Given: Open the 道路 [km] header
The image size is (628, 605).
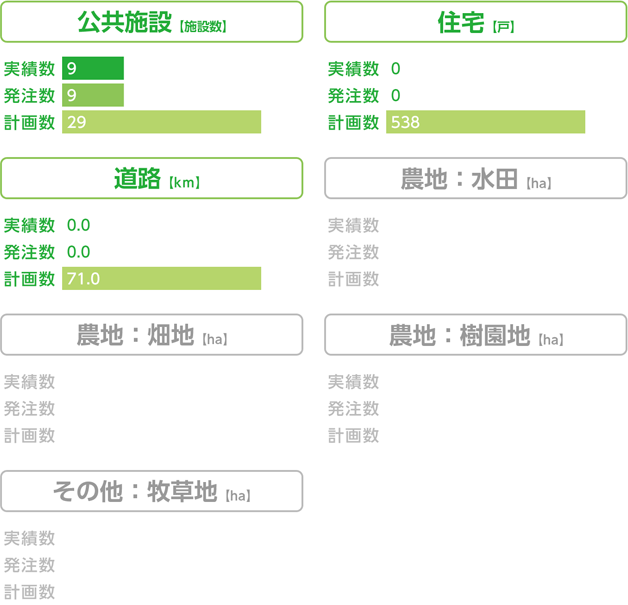Looking at the screenshot, I should click(x=152, y=178).
